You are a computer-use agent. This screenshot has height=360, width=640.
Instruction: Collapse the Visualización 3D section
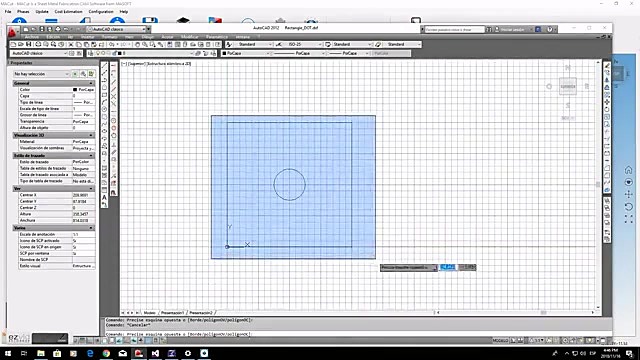pyautogui.click(x=91, y=135)
